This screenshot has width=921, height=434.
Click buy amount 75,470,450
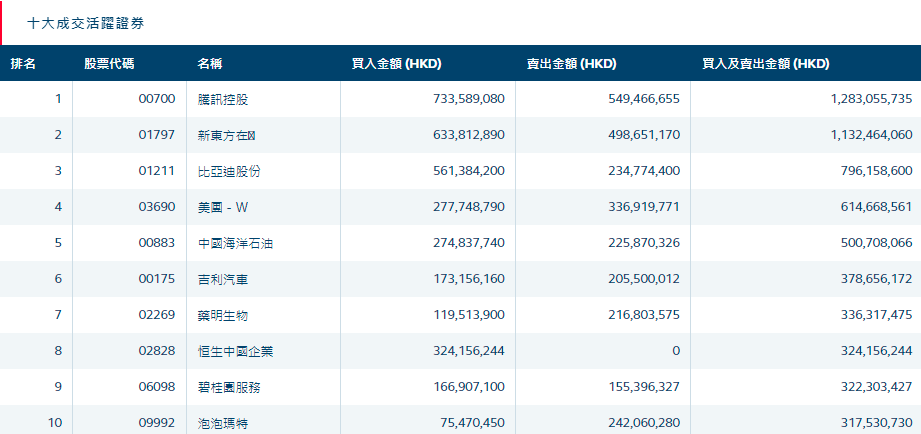point(472,422)
